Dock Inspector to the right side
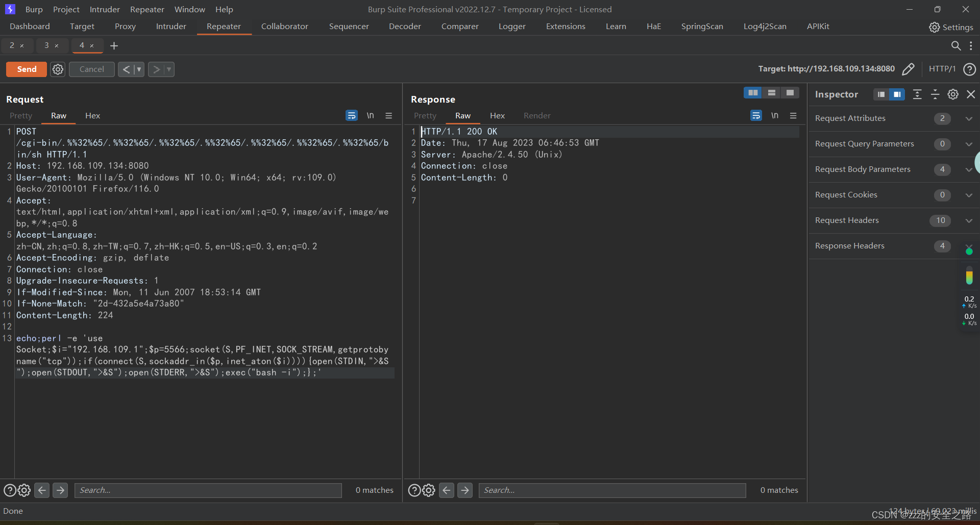 [x=897, y=94]
